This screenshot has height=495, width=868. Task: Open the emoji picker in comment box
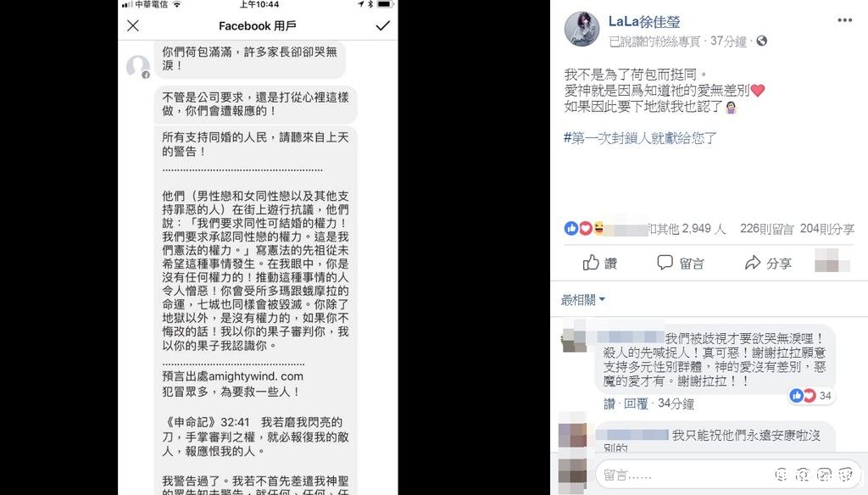click(781, 474)
